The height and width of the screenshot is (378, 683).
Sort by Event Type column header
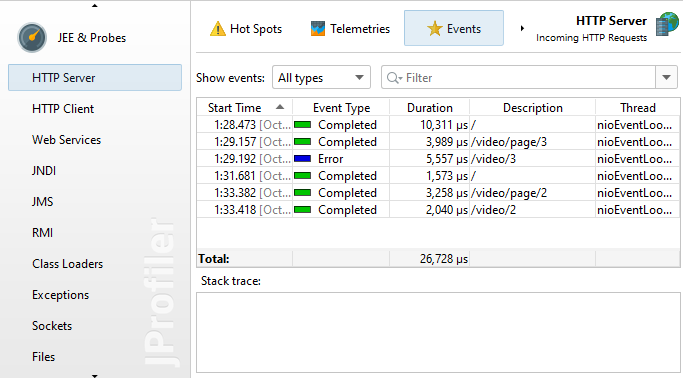341,108
